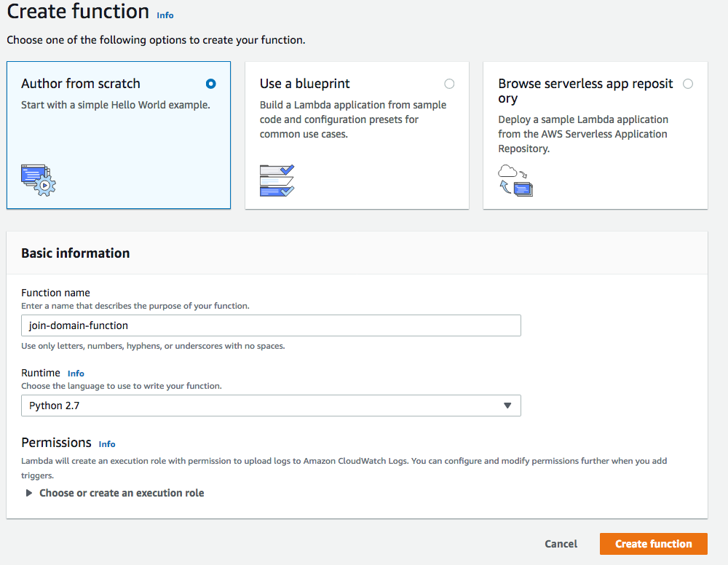Image resolution: width=728 pixels, height=565 pixels.
Task: Select the Use a blueprint radio button
Action: (x=449, y=84)
